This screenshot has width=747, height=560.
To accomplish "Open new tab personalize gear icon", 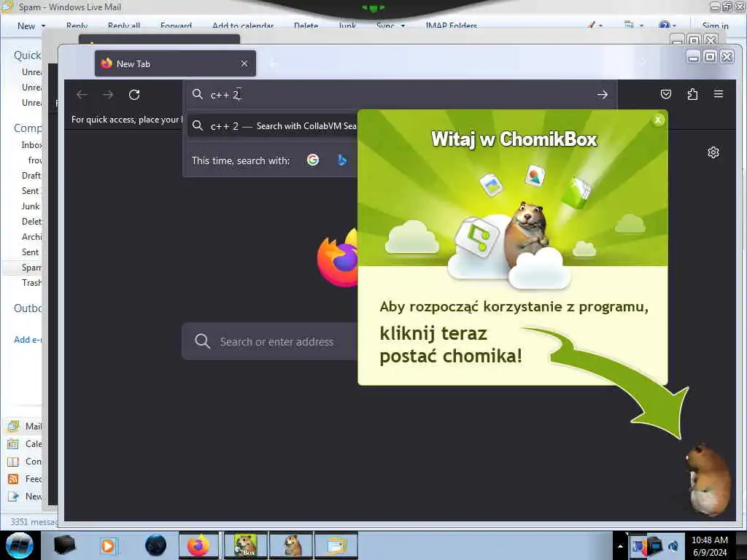I will 713,152.
